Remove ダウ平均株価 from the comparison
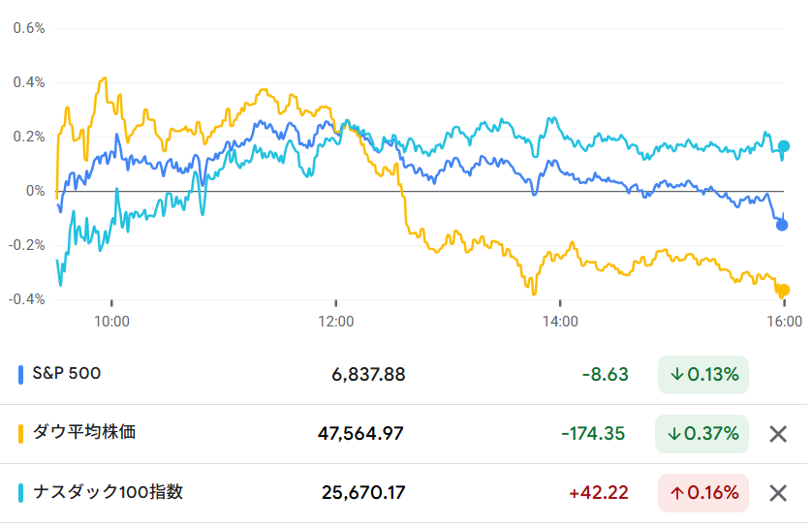Image resolution: width=812 pixels, height=526 pixels. point(777,433)
